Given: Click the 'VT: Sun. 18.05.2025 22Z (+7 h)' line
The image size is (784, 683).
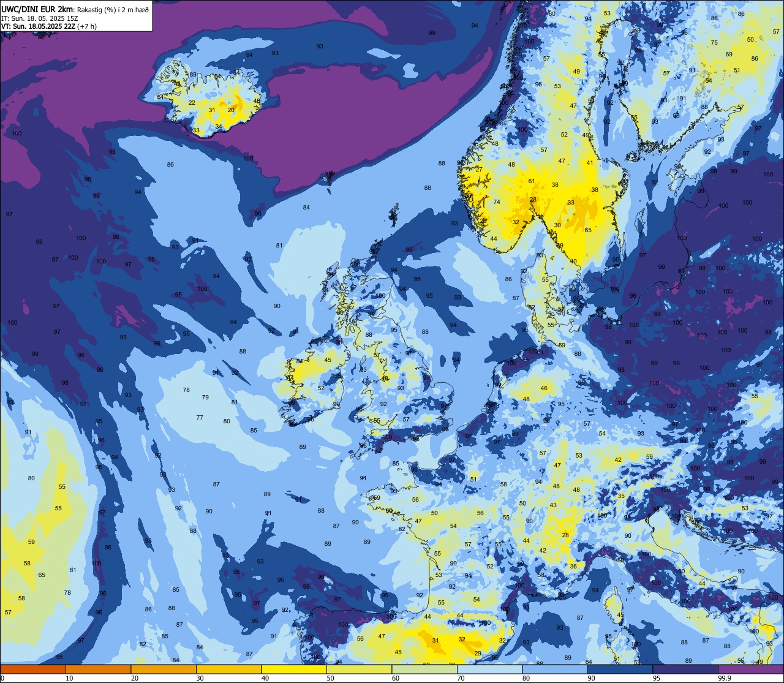Looking at the screenshot, I should [48, 26].
